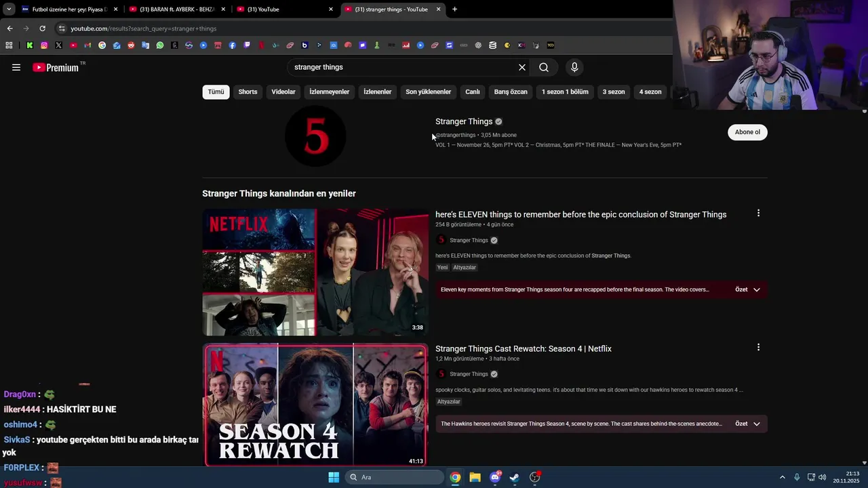Open more options for ELEVEN things video
868x488 pixels.
pos(758,213)
